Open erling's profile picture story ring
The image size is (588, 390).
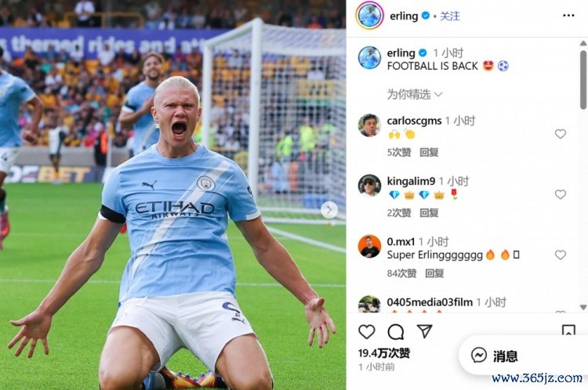point(369,16)
